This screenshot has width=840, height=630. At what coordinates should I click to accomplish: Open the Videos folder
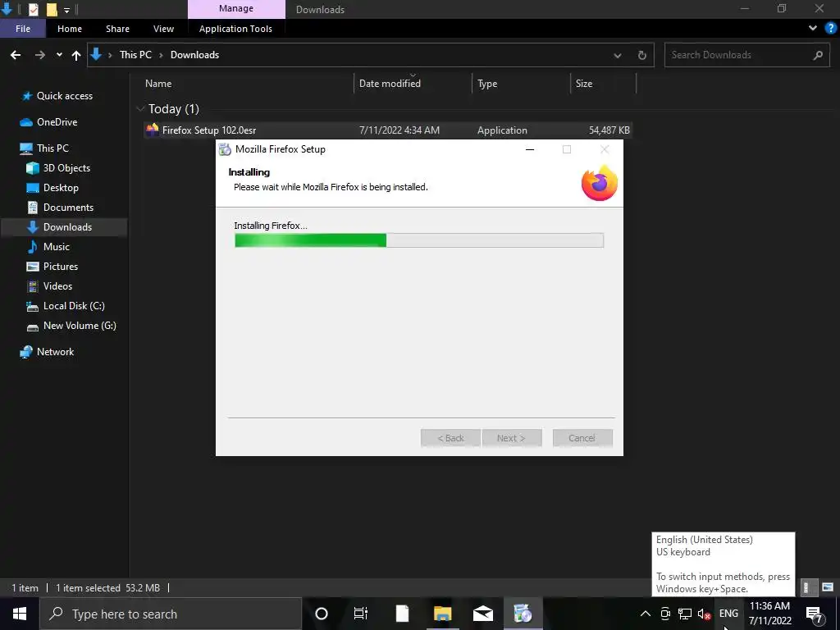[57, 286]
